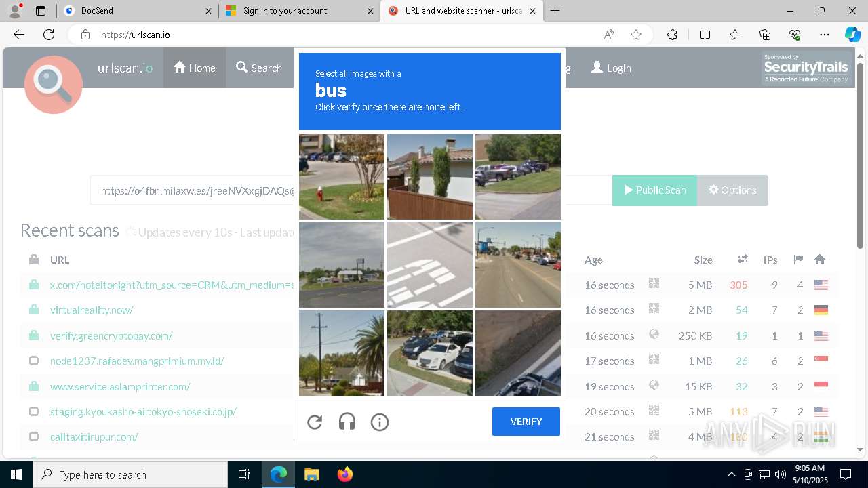Click the urlscan.io logo text
Screen dimensions: 868x488
(125, 68)
